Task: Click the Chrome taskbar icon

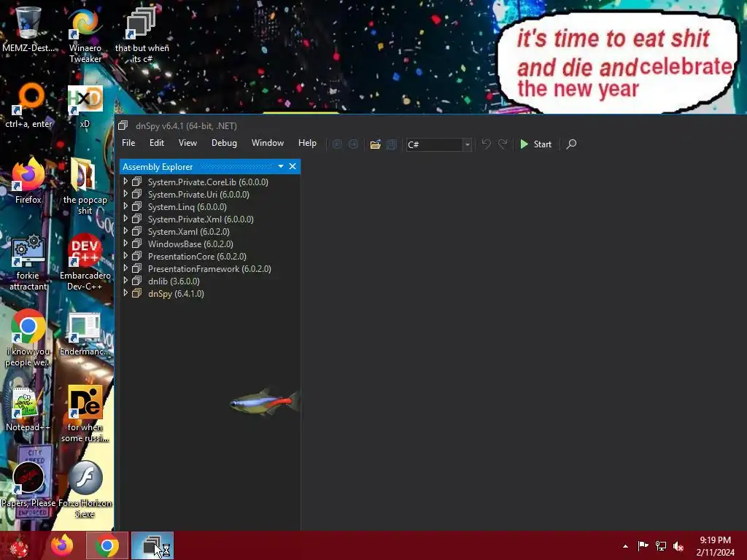Action: (x=107, y=545)
